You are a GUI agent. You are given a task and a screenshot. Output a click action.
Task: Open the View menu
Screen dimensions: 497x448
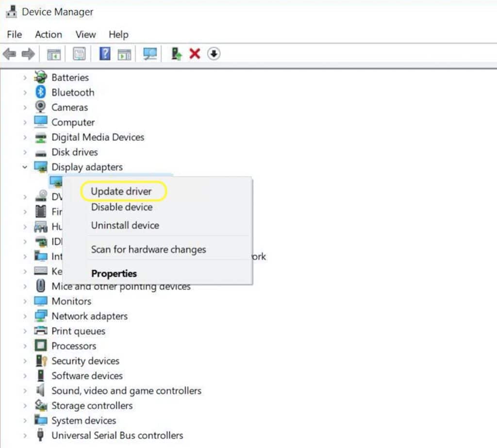[85, 34]
